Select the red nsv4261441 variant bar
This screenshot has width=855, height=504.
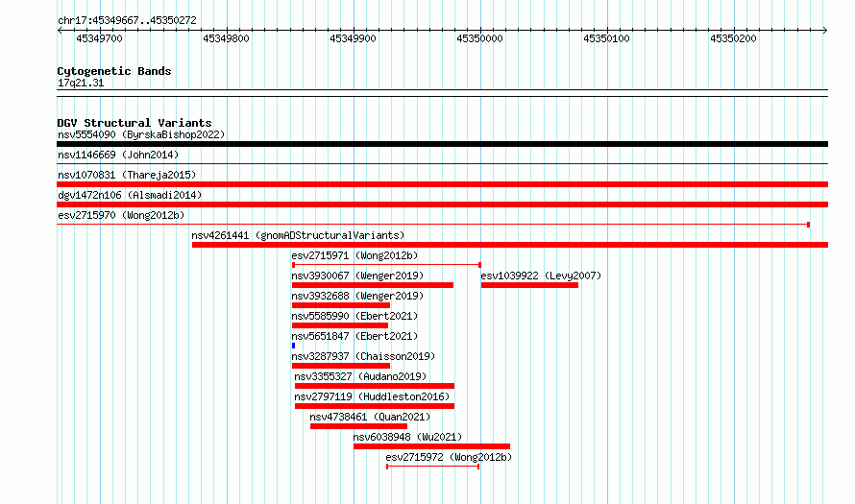pos(510,245)
